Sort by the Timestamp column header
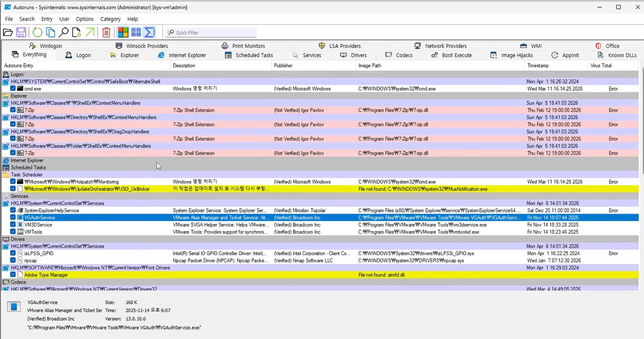The width and height of the screenshot is (644, 339). pyautogui.click(x=557, y=66)
